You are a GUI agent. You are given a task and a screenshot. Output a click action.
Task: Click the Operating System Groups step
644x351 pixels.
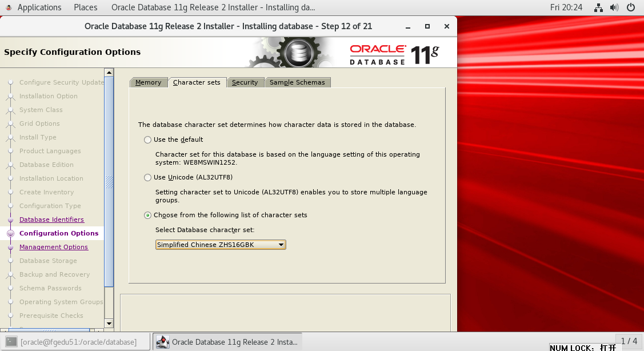62,302
